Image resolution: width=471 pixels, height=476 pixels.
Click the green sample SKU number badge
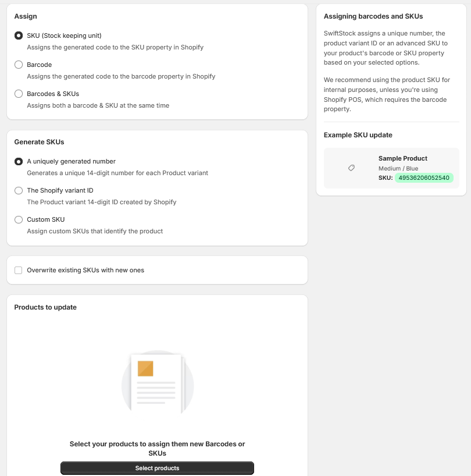point(424,178)
